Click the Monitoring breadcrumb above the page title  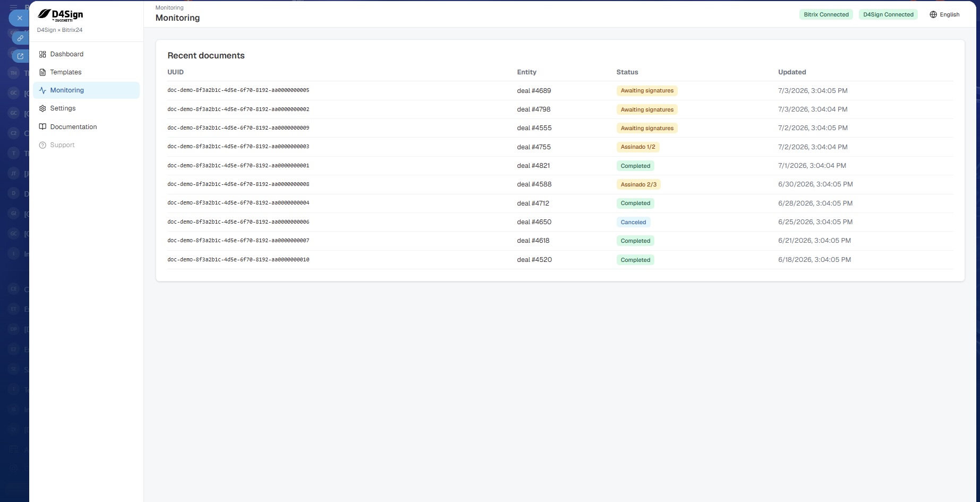coord(169,8)
